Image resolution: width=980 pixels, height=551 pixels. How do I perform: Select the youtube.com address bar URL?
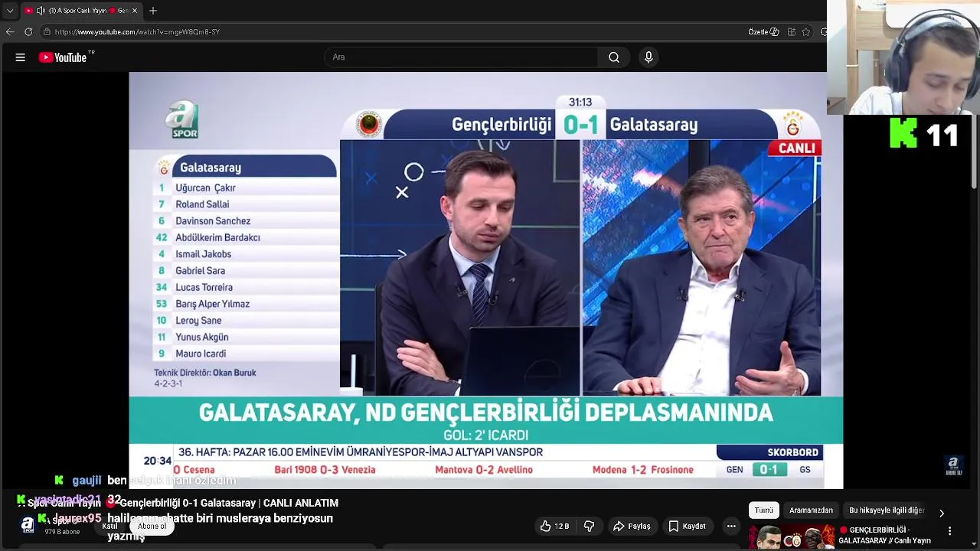coord(137,32)
